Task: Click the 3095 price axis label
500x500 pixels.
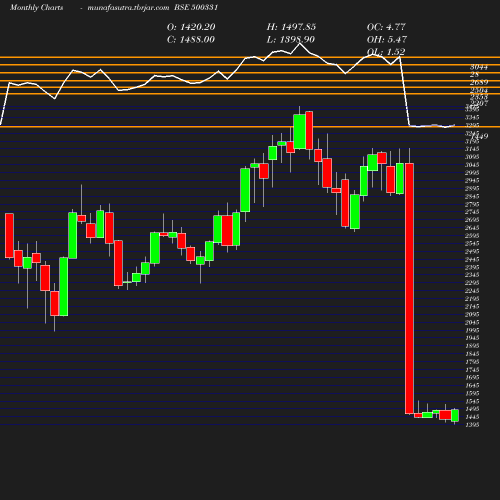Action: point(472,157)
